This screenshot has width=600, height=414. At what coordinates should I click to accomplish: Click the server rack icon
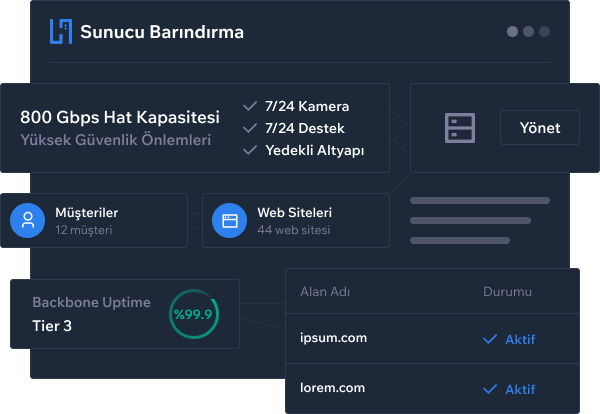click(x=460, y=128)
